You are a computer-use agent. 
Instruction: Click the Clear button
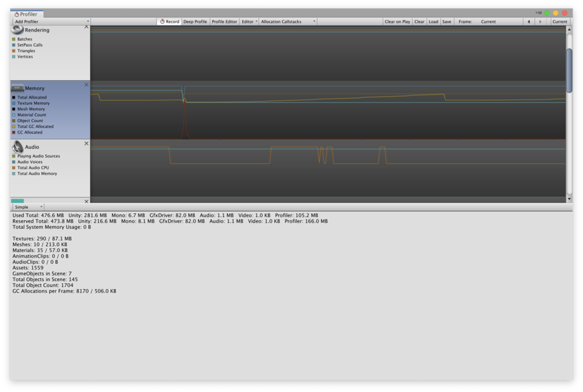pos(419,21)
